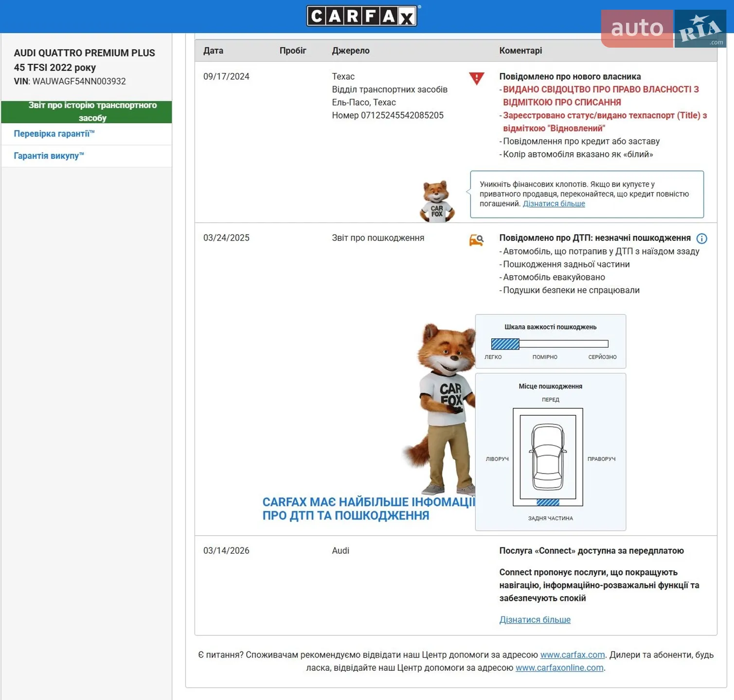Follow 'Дізнатися більше' link under Audi Connect
The height and width of the screenshot is (700, 734).
pyautogui.click(x=535, y=620)
